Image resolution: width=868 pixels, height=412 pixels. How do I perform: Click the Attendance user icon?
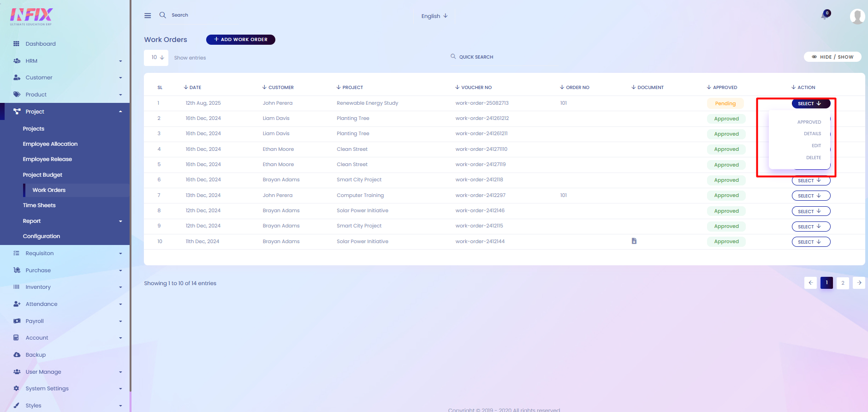[x=17, y=304]
